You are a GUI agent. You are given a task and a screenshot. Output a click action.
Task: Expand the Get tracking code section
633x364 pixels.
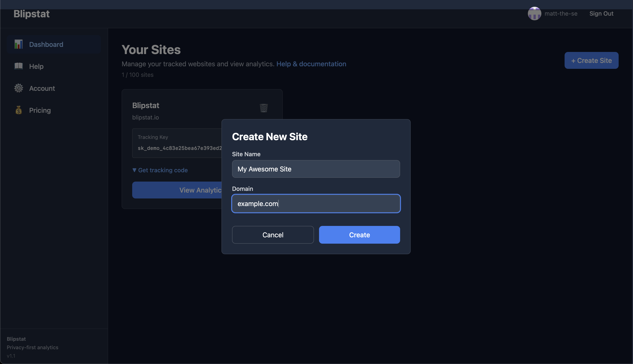coord(160,170)
